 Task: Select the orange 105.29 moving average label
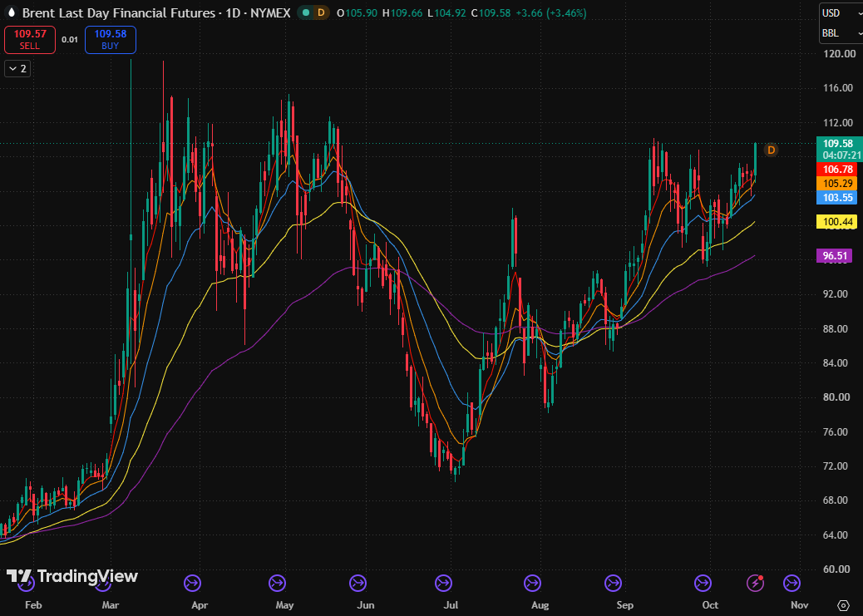click(x=837, y=184)
